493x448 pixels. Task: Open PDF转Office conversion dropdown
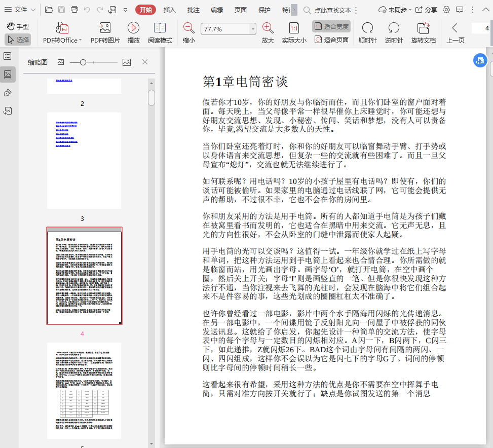62,33
